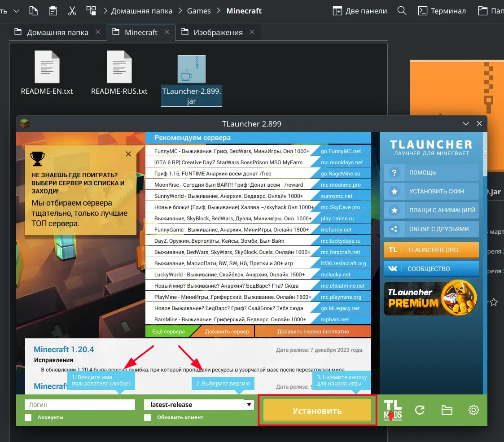
Task: Click ПЛАЩИ С АНИМАЦИЕЙ button
Action: [x=431, y=210]
